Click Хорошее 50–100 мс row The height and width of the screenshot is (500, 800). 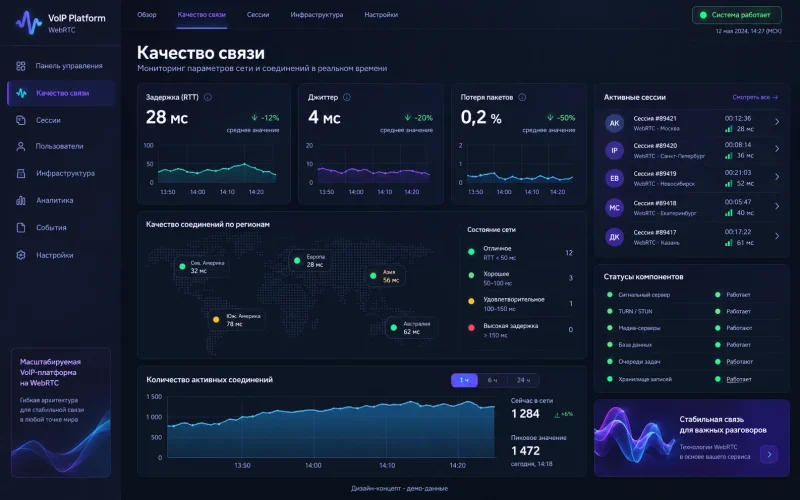tap(520, 278)
